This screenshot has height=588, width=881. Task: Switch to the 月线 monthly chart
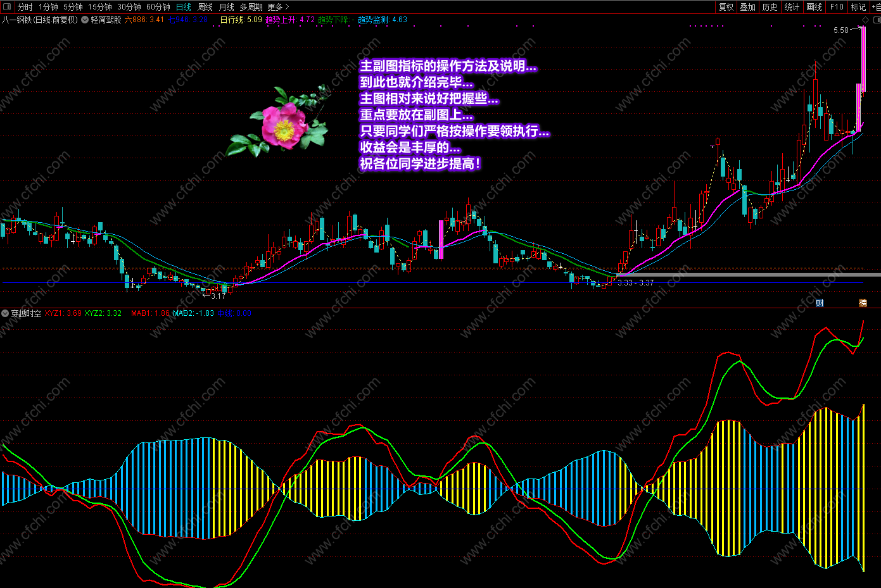pos(226,7)
